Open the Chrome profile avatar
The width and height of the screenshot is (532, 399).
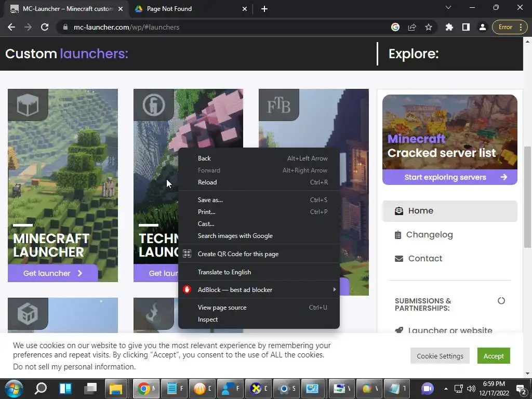[x=482, y=27]
